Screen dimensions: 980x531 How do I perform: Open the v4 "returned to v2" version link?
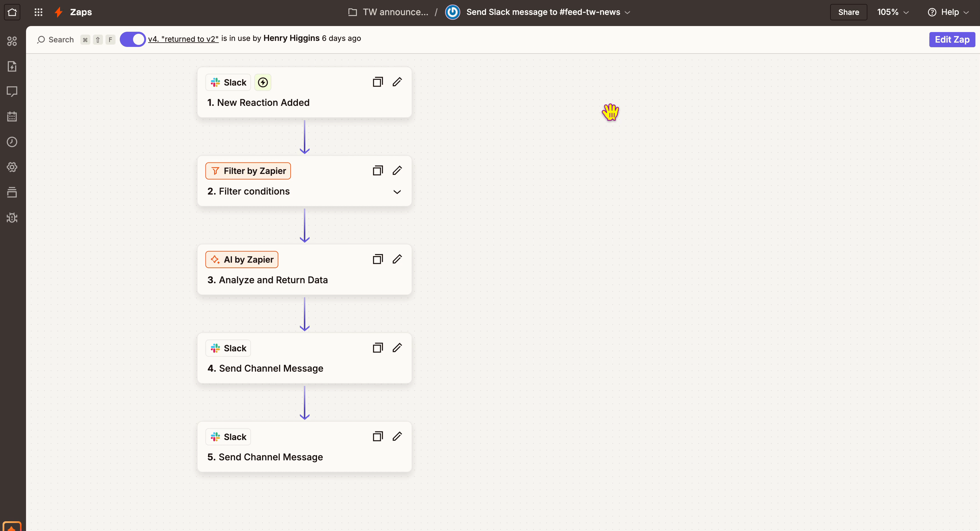click(183, 39)
